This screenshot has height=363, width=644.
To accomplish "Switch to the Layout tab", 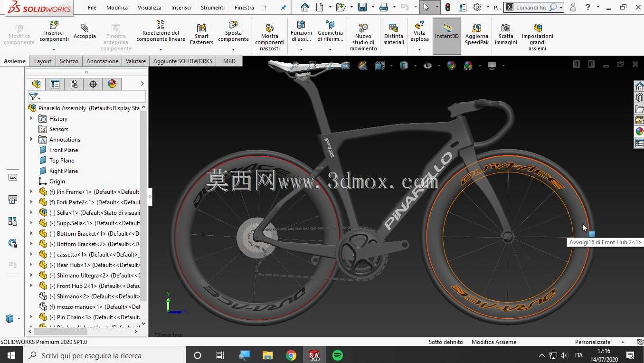I will point(43,61).
